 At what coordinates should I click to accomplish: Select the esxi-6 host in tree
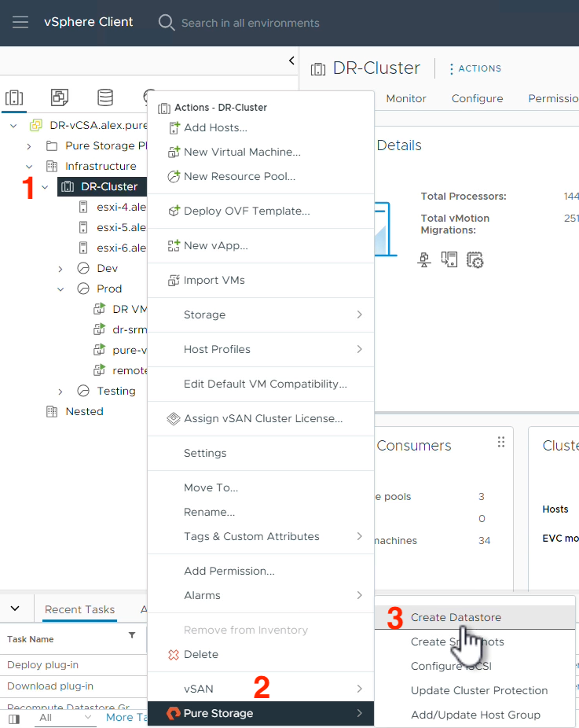[121, 248]
